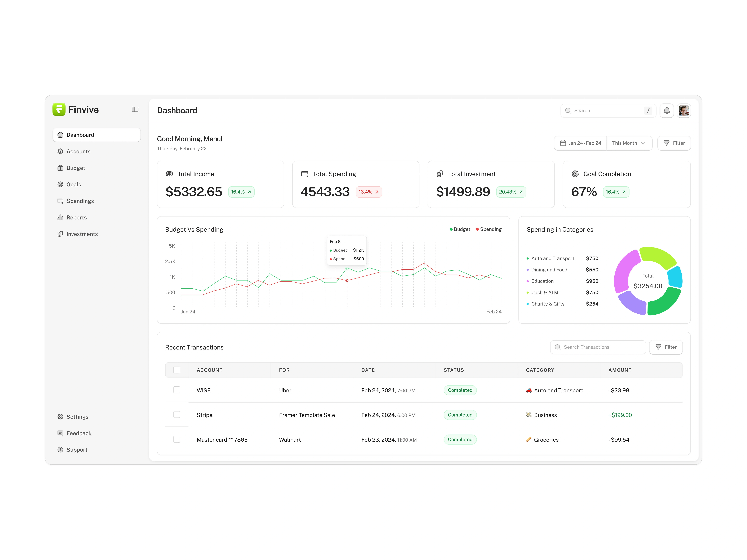This screenshot has width=747, height=560.
Task: Check the WISE transaction row checkbox
Action: (x=177, y=390)
